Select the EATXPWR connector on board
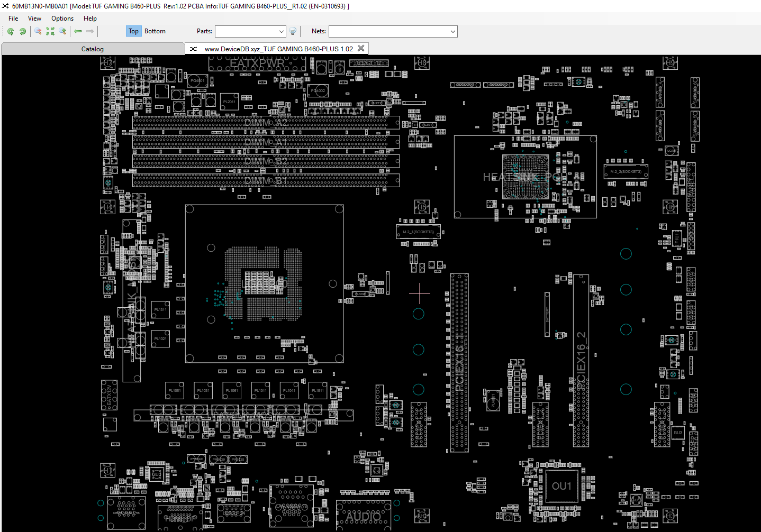 coord(258,63)
